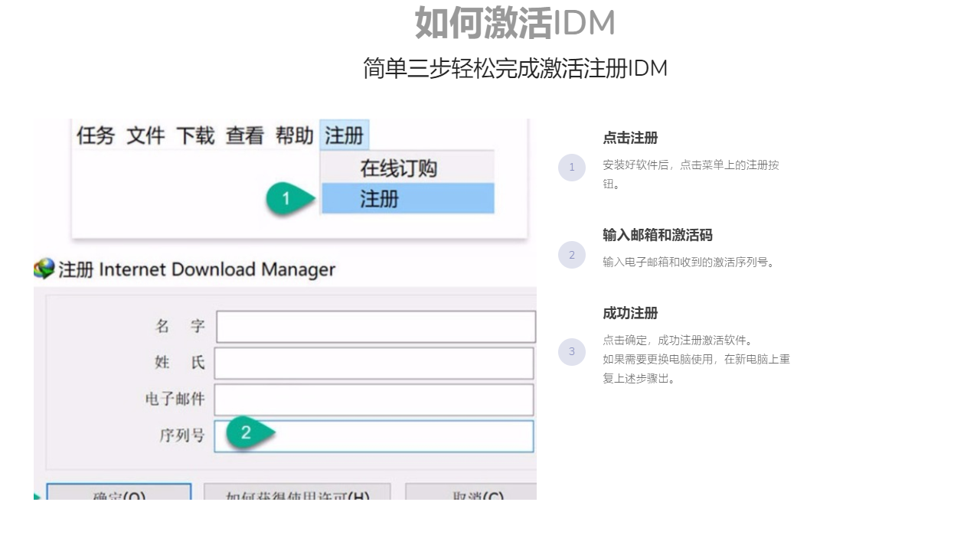Viewport: 980px width, 551px height.
Task: Click the 姓氏 field label
Action: [181, 363]
